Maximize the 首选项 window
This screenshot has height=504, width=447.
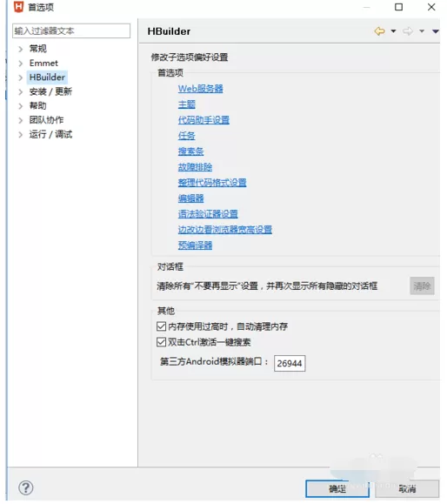tap(398, 7)
